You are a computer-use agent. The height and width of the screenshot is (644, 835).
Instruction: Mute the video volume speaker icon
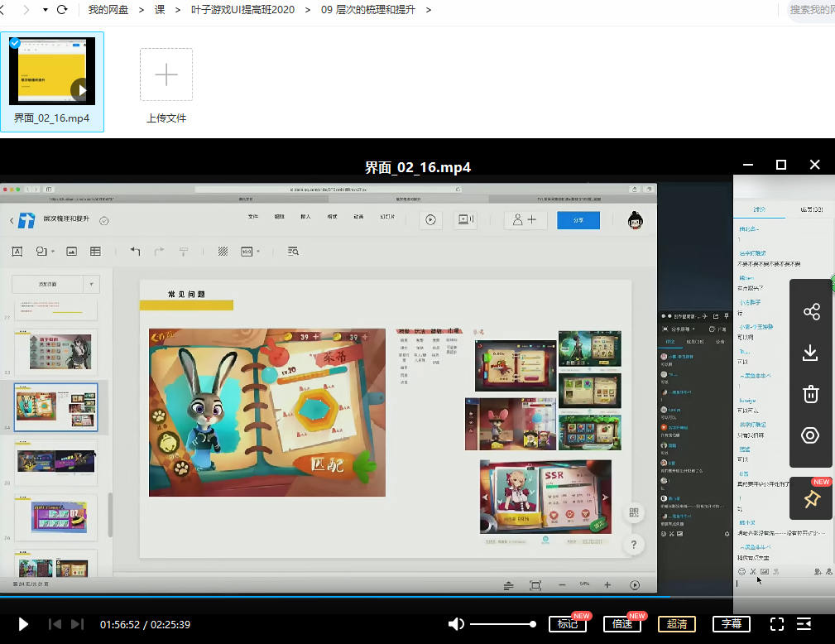[455, 624]
